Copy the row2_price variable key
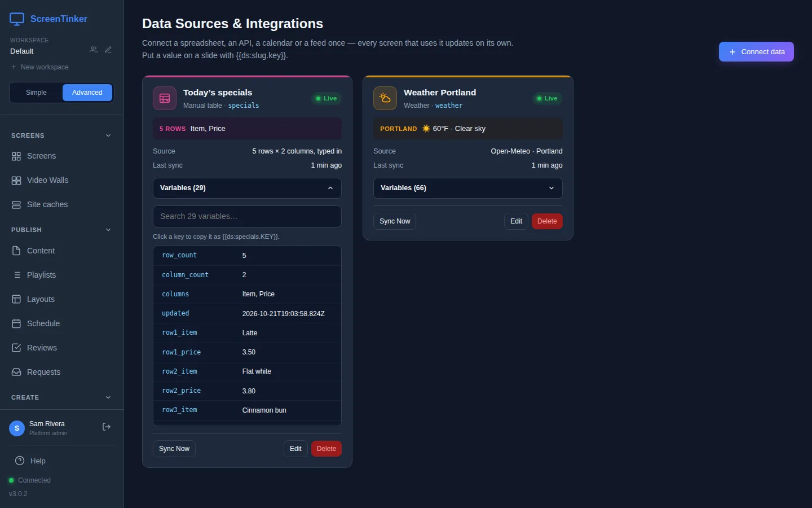This screenshot has width=812, height=508. pyautogui.click(x=181, y=391)
